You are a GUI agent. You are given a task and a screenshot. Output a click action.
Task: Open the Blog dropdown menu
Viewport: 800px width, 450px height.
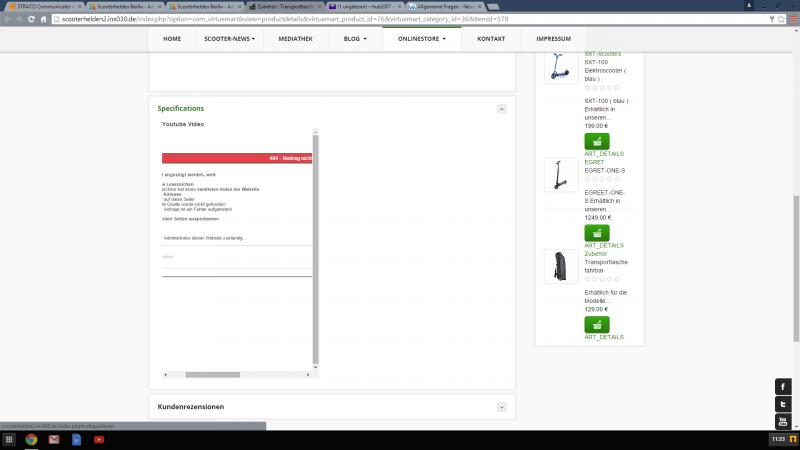pos(354,39)
